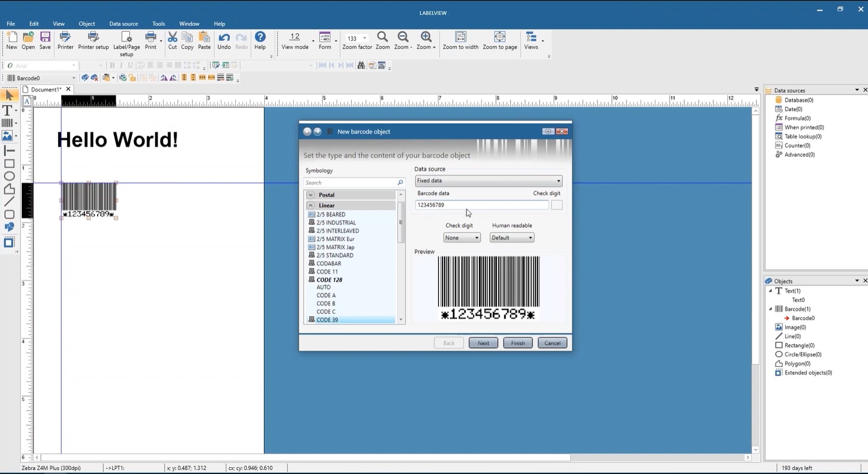Click the Printer setup icon in the ribbon
The image size is (868, 474).
click(94, 42)
